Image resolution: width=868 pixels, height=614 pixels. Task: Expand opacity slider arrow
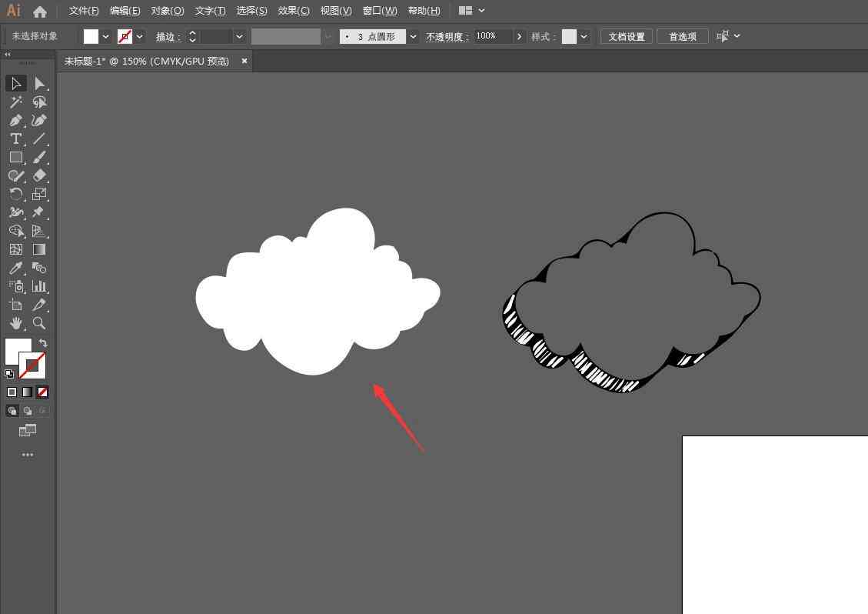click(519, 37)
